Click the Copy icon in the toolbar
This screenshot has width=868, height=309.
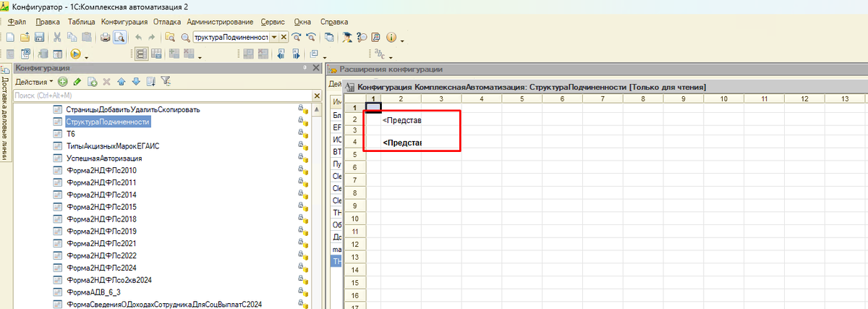(72, 37)
